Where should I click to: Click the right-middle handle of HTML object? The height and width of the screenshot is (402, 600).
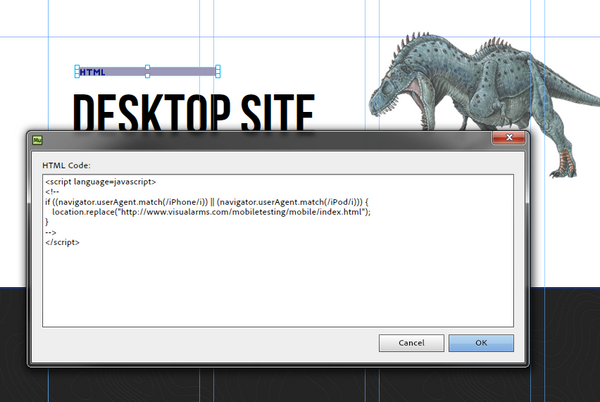218,72
